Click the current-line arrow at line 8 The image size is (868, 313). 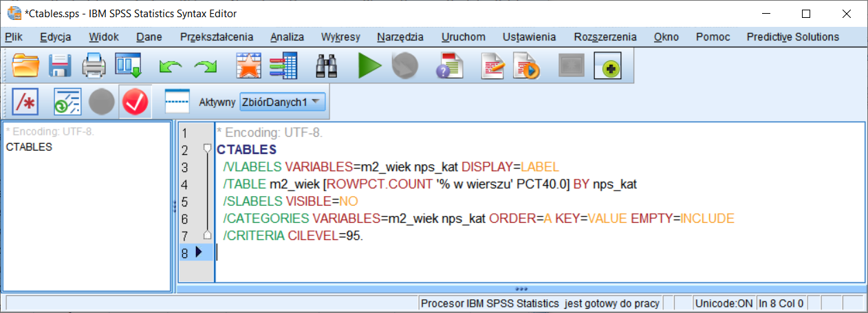199,252
